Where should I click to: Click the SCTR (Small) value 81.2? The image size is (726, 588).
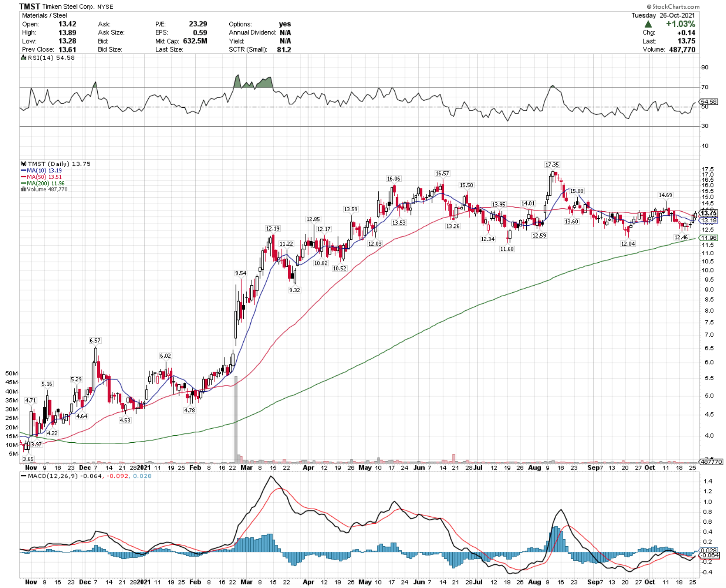pos(284,50)
